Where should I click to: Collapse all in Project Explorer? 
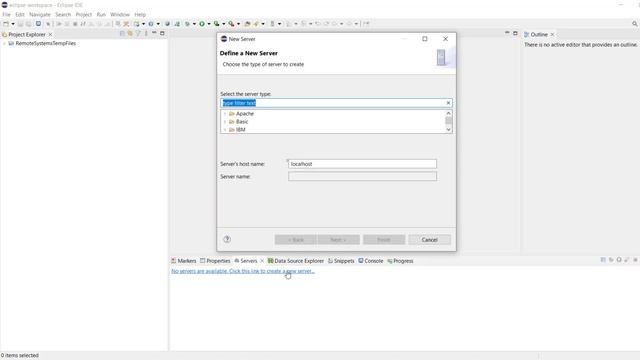(x=122, y=33)
